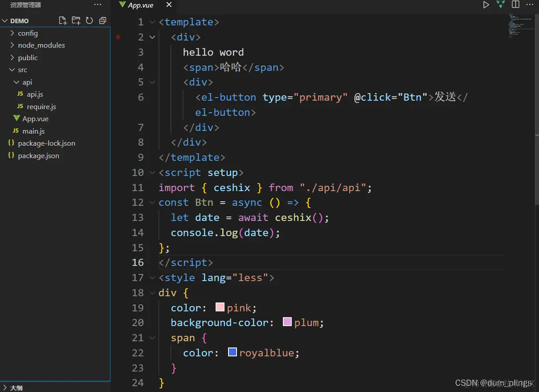Screen dimensions: 539x392
Task: Fold the div CSS rule at line 18
Action: pyautogui.click(x=152, y=293)
